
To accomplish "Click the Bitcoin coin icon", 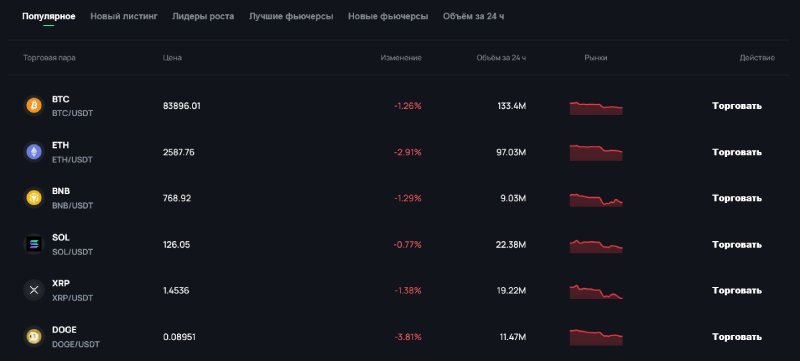I will click(x=34, y=106).
